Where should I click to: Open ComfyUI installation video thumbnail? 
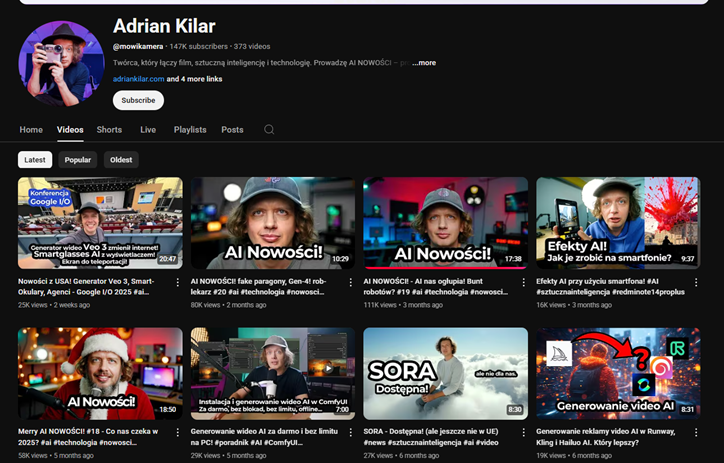pos(273,373)
